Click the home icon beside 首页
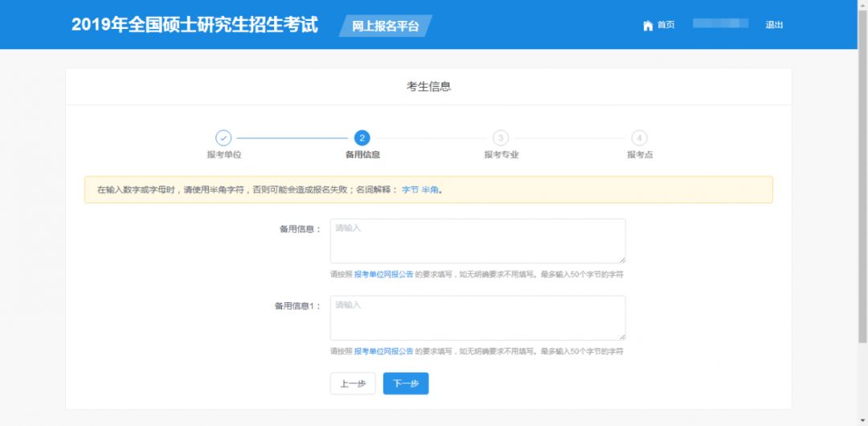Image resolution: width=868 pixels, height=426 pixels. point(648,26)
